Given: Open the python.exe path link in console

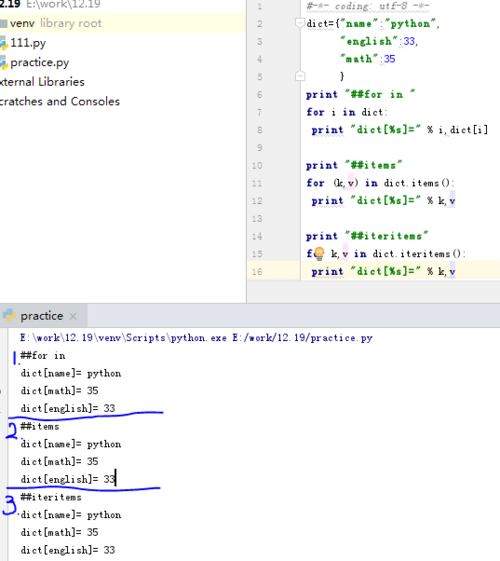Looking at the screenshot, I should [123, 338].
